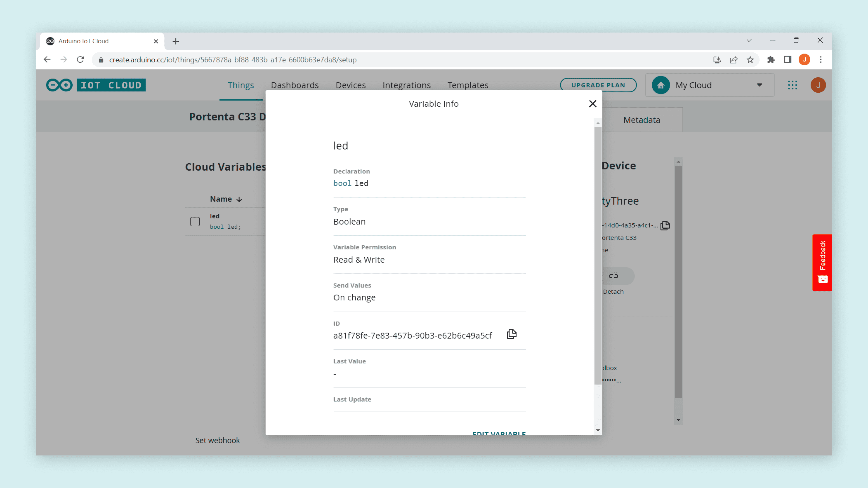Open browser extensions puzzle icon
The height and width of the screenshot is (488, 868).
771,60
